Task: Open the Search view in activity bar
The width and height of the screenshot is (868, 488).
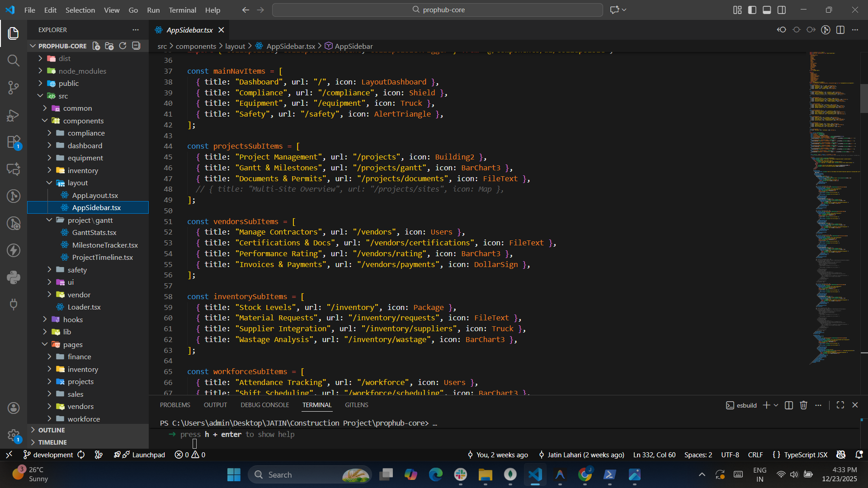Action: (13, 60)
